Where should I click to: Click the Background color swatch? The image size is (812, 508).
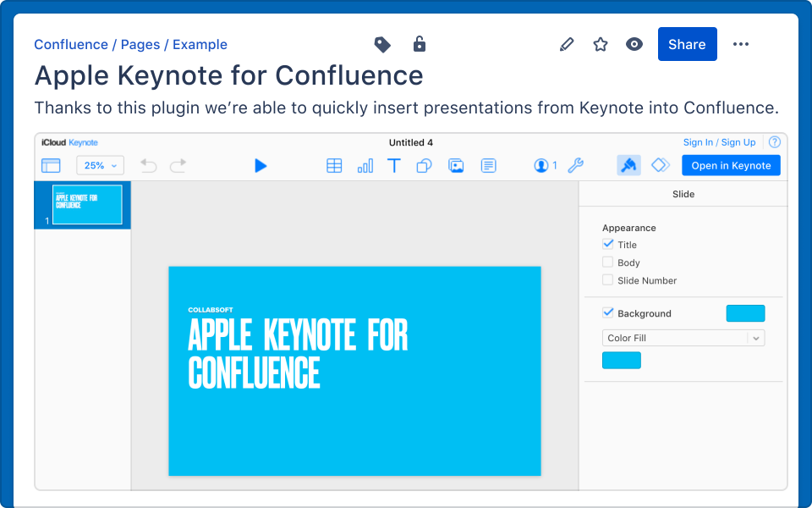(x=745, y=313)
